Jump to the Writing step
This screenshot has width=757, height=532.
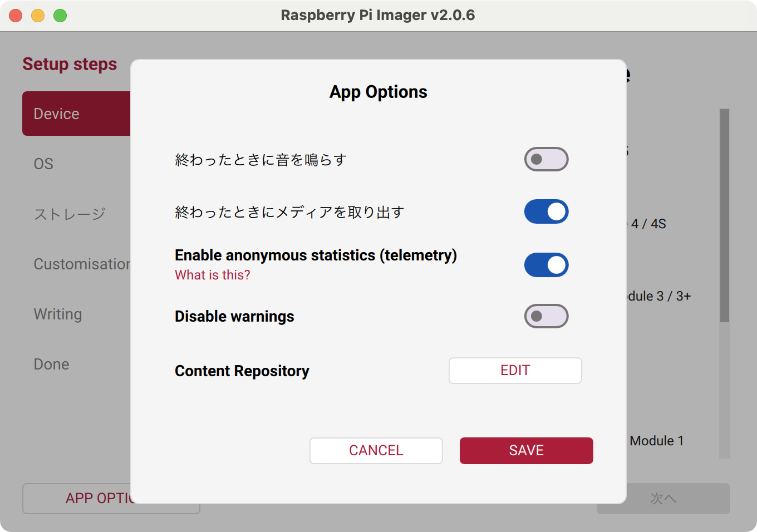77,314
